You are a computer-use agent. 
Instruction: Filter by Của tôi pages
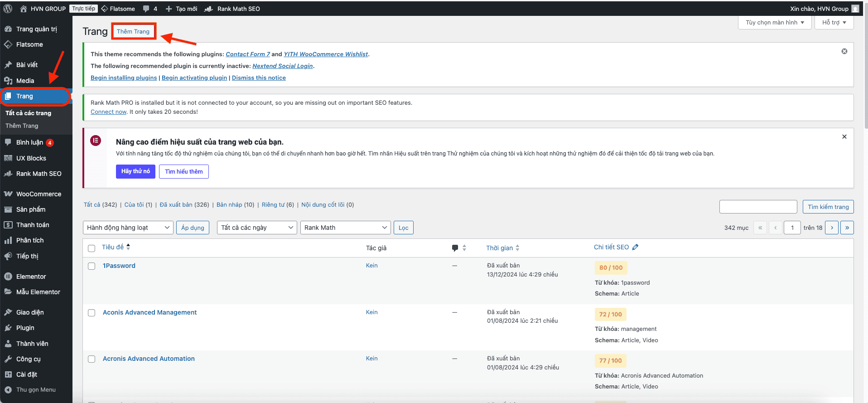[x=134, y=205]
